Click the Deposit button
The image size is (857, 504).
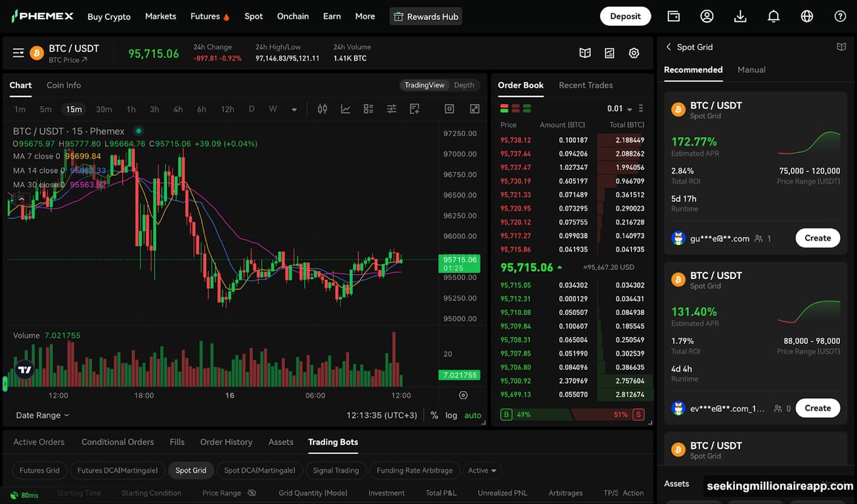[625, 16]
